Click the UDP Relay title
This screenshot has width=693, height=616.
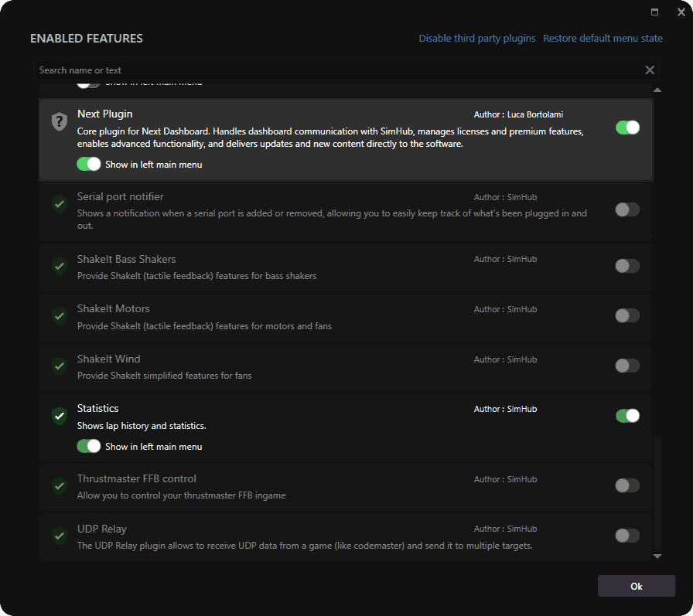(x=101, y=529)
